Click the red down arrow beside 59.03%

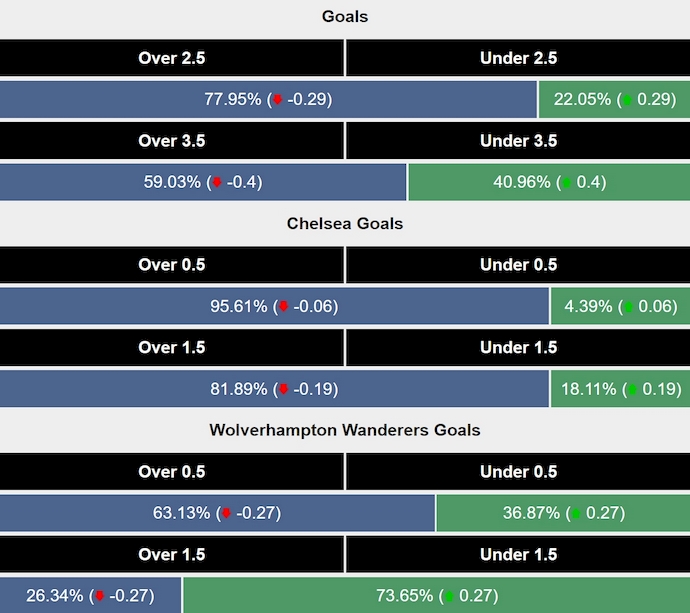[x=217, y=183]
